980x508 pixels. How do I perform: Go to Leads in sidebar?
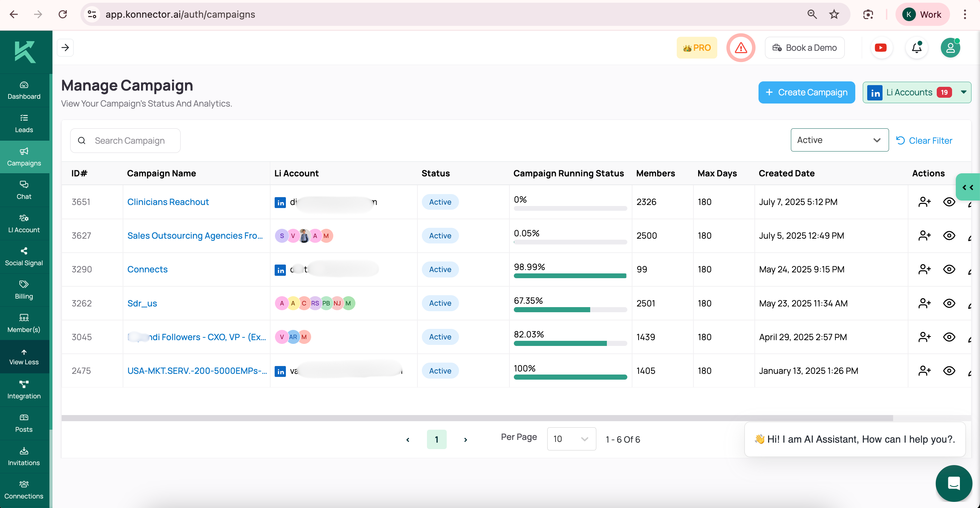(x=24, y=123)
